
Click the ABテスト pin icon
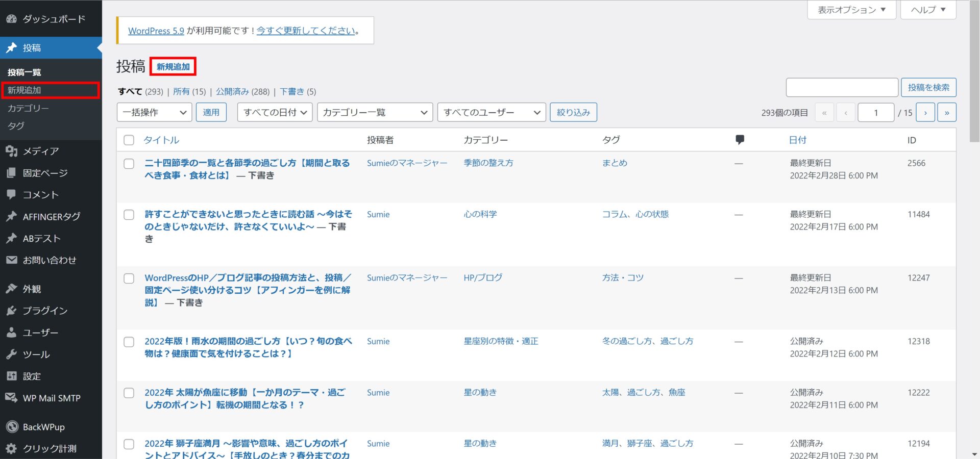[x=11, y=238]
